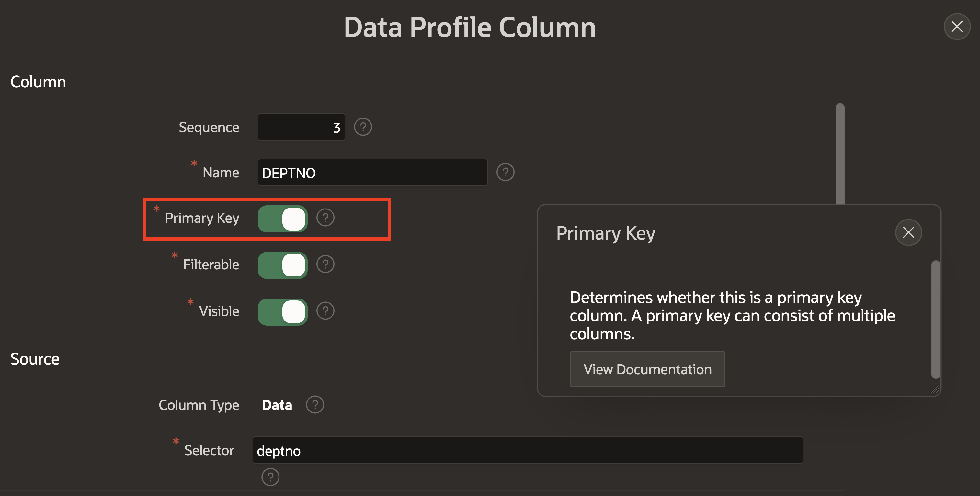This screenshot has height=496, width=980.
Task: Collapse the Column section header
Action: click(x=38, y=81)
